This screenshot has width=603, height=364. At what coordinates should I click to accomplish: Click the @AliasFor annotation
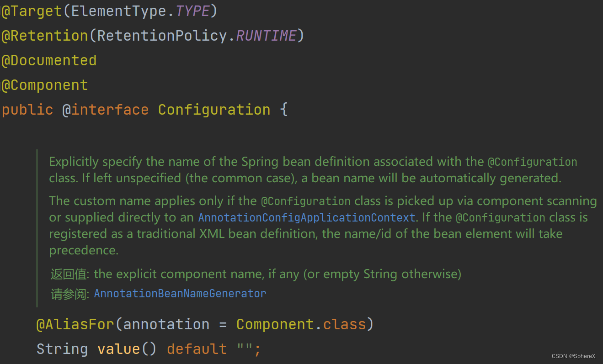75,324
